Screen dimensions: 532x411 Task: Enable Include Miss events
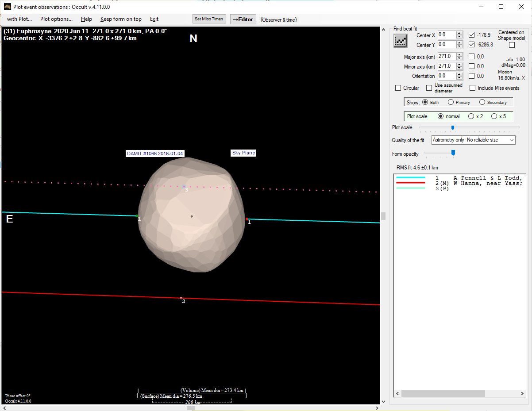(x=473, y=88)
